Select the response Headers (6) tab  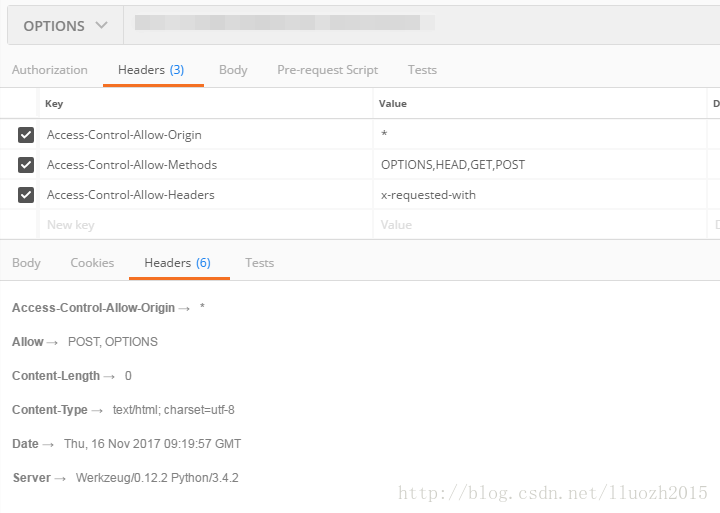point(177,263)
